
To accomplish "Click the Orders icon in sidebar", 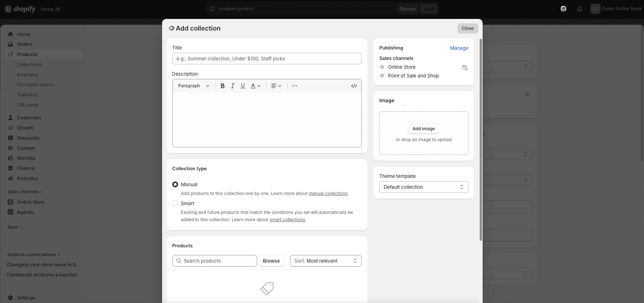I will click(x=11, y=44).
